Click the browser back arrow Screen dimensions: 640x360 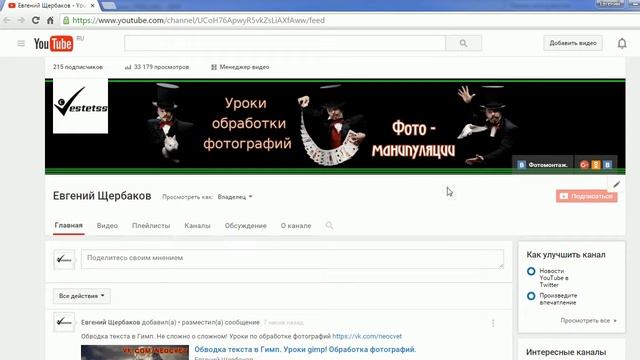7,20
